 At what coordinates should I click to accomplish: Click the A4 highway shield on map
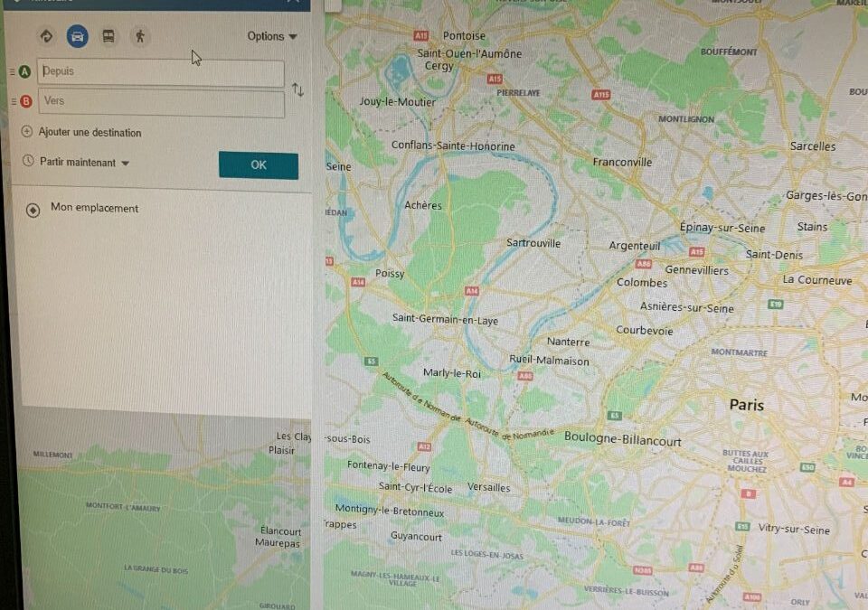click(x=846, y=482)
